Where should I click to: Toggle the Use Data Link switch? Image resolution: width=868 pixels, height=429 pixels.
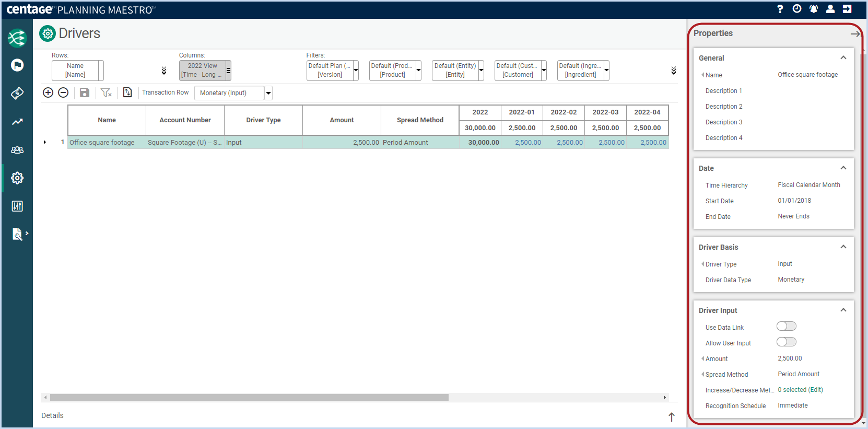click(787, 327)
